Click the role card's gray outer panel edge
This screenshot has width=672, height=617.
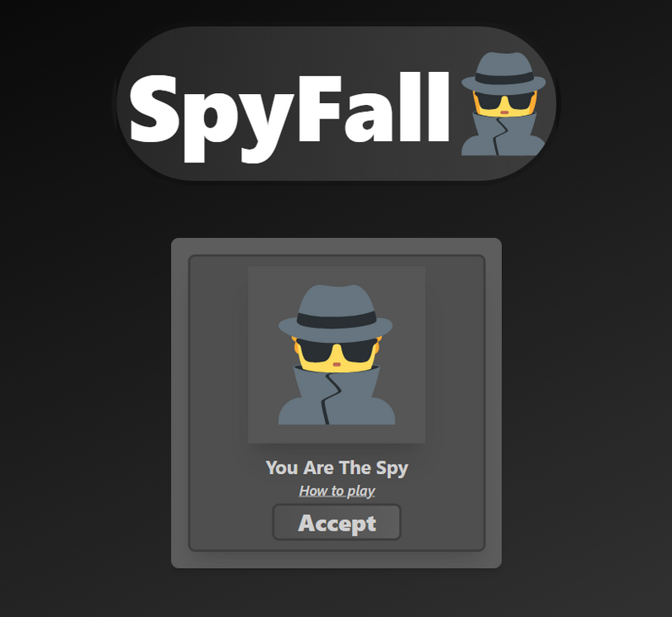[179, 403]
